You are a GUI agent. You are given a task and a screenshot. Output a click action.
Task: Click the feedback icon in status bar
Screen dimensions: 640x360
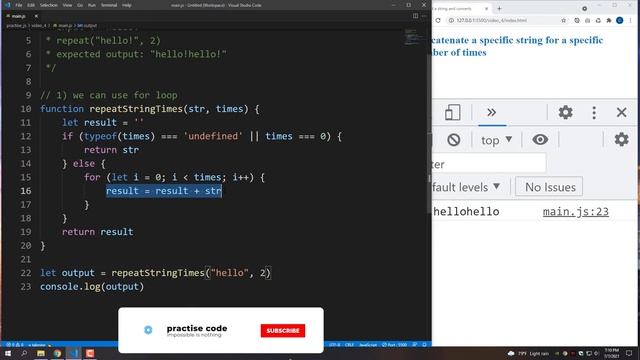tap(415, 345)
